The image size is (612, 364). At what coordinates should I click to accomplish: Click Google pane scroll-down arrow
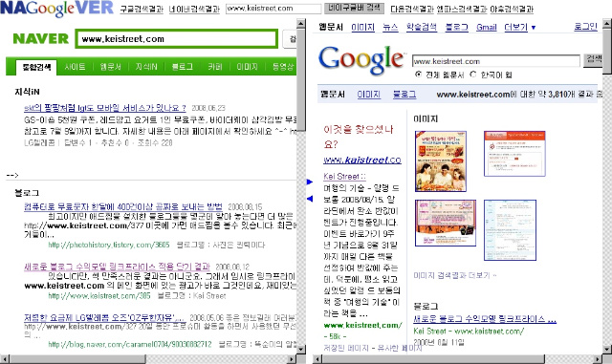(607, 349)
